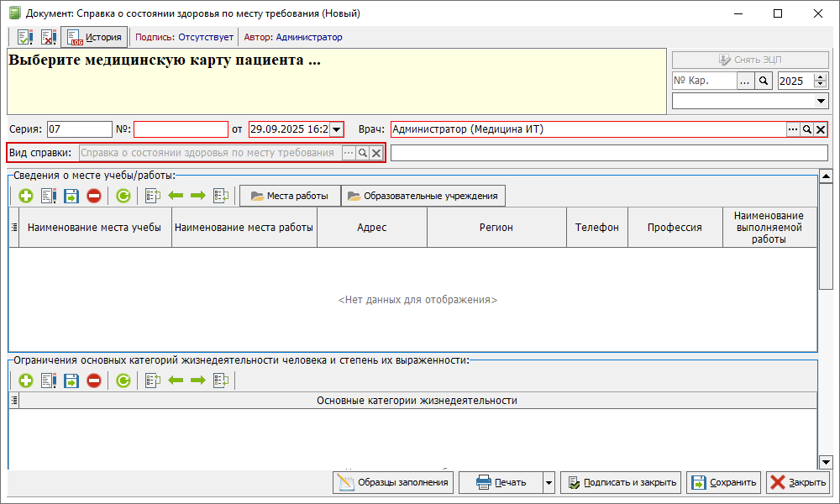Click the save icon in life activity limitations toolbar
This screenshot has height=504, width=840.
tap(71, 381)
